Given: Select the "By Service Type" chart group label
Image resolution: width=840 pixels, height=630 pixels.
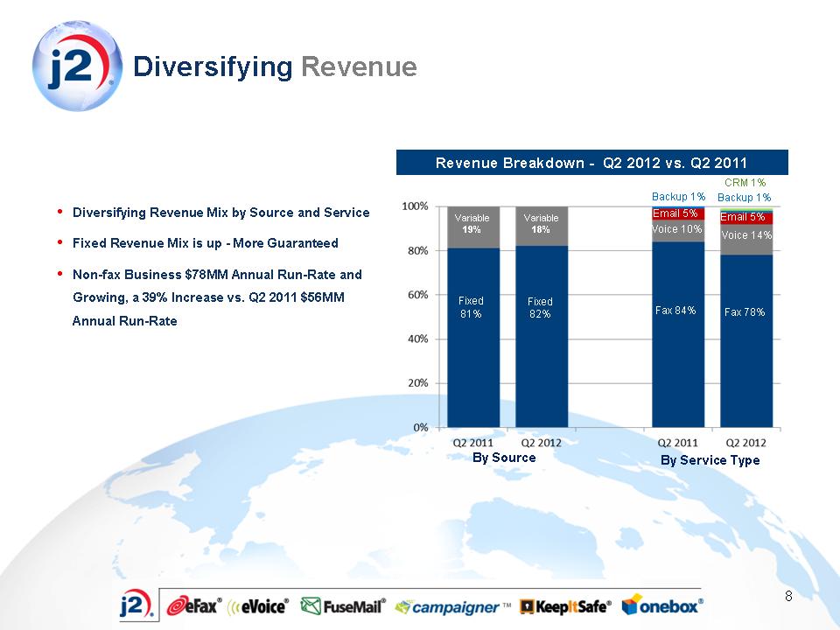Looking at the screenshot, I should click(710, 460).
